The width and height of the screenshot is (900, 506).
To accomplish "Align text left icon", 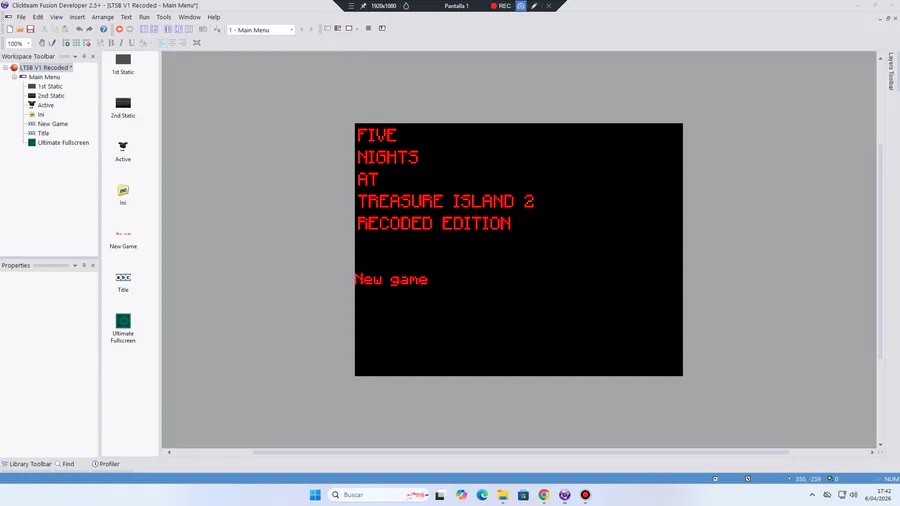I will [x=162, y=43].
